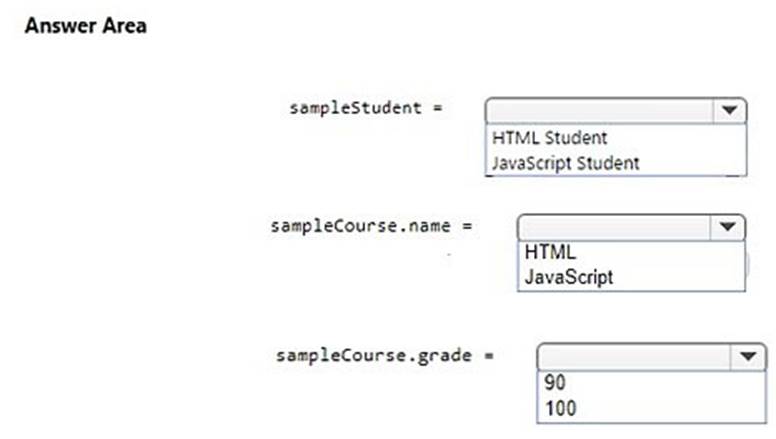Click the equals sign after sampleStudent

tap(438, 108)
